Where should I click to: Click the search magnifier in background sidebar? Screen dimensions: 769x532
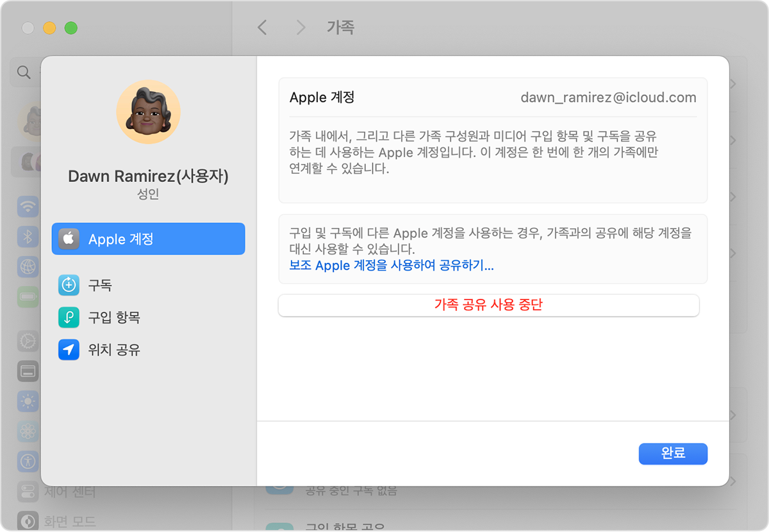point(24,72)
